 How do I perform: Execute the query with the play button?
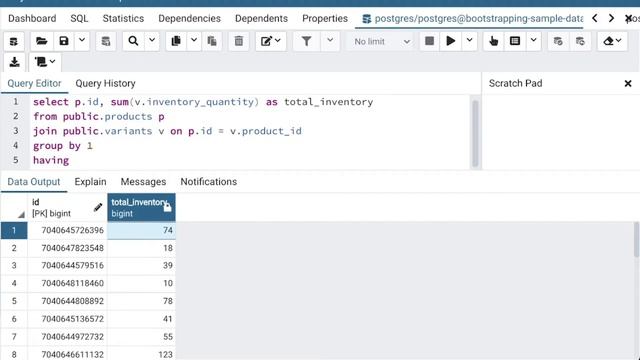point(451,41)
